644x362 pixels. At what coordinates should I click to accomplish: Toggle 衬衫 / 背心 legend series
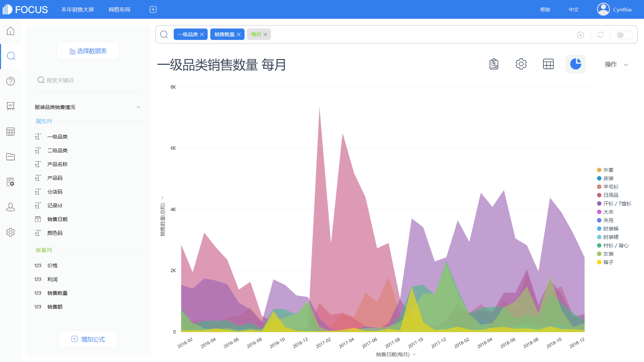click(x=612, y=245)
